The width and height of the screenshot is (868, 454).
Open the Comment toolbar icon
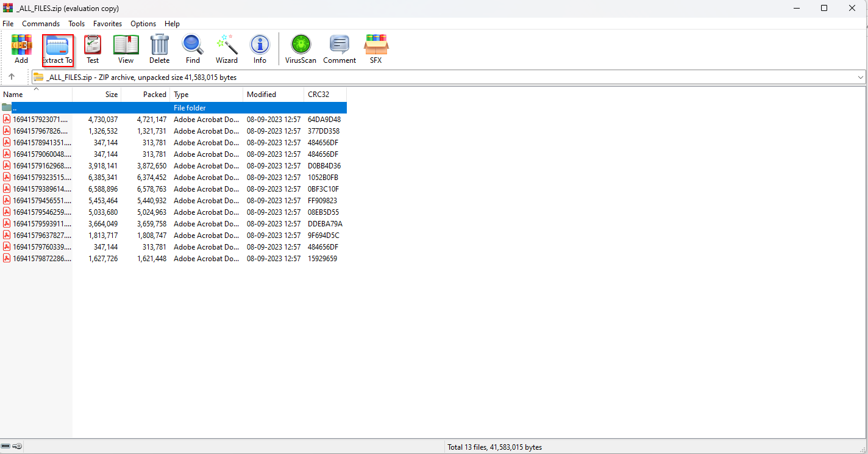point(340,49)
